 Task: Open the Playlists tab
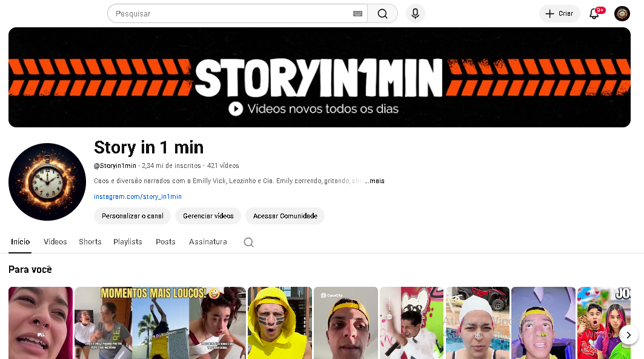tap(128, 242)
